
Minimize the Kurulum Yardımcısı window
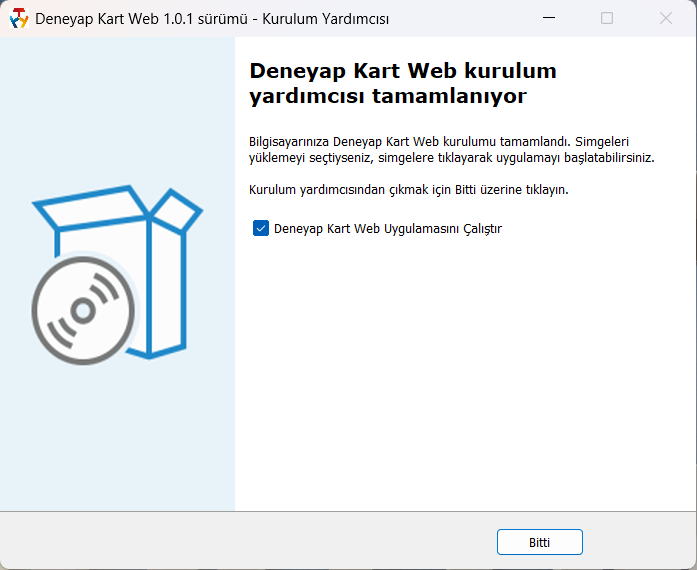tap(549, 18)
